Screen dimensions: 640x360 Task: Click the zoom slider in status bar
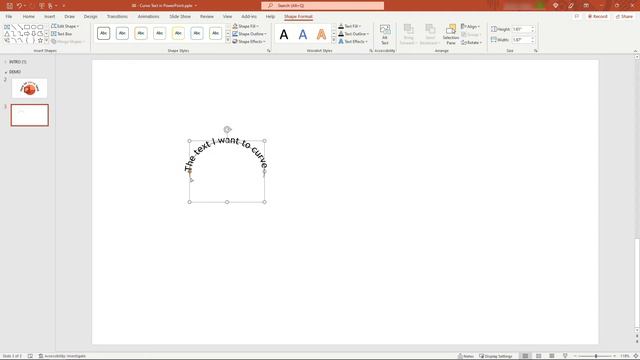click(x=596, y=356)
